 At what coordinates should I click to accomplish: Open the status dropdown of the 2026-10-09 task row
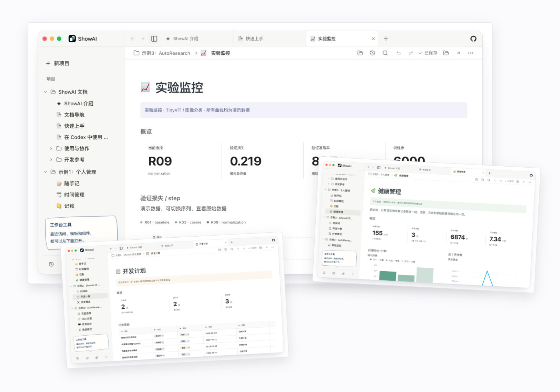click(x=160, y=336)
